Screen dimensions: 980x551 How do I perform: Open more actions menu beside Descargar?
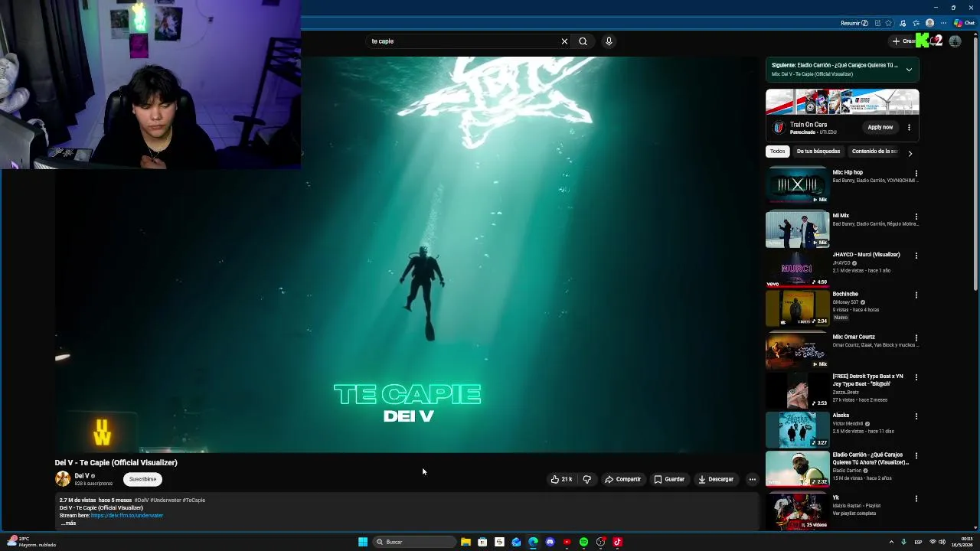click(x=753, y=479)
